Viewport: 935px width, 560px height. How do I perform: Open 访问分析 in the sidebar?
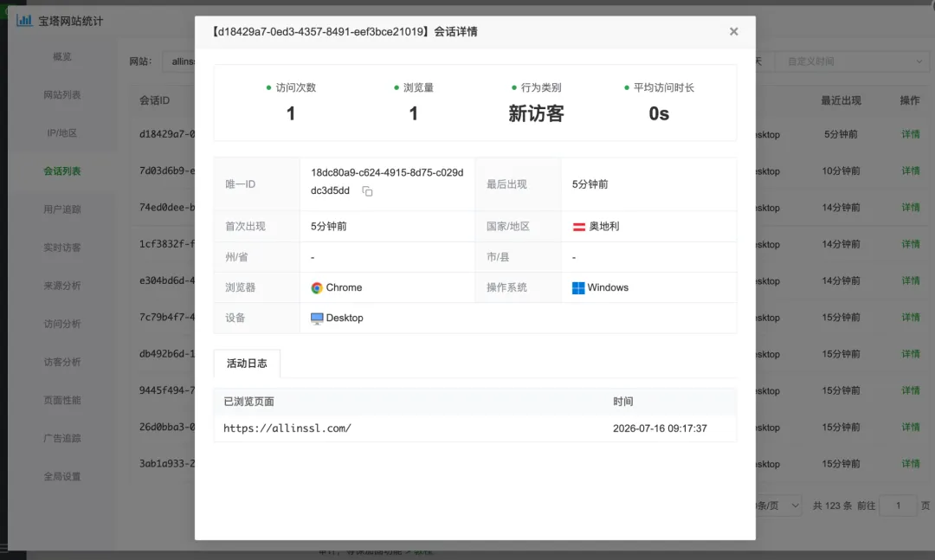(62, 324)
